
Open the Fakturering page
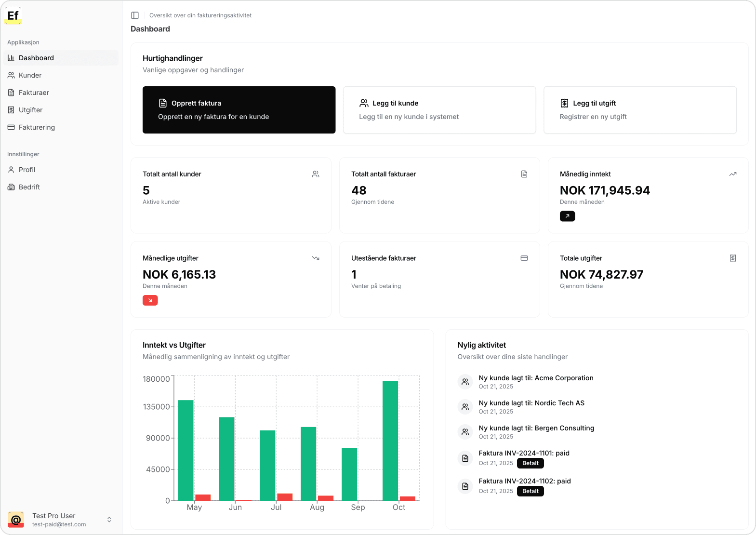37,127
